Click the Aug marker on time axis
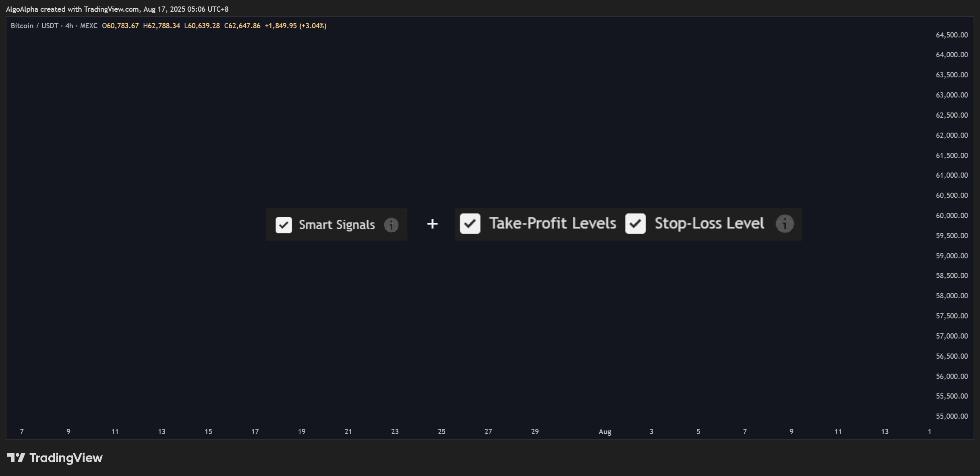This screenshot has width=980, height=476. click(x=605, y=432)
